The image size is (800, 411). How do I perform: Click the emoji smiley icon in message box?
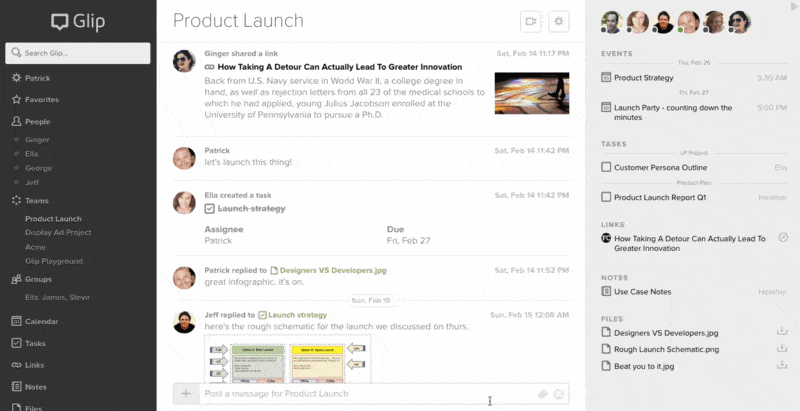point(558,394)
